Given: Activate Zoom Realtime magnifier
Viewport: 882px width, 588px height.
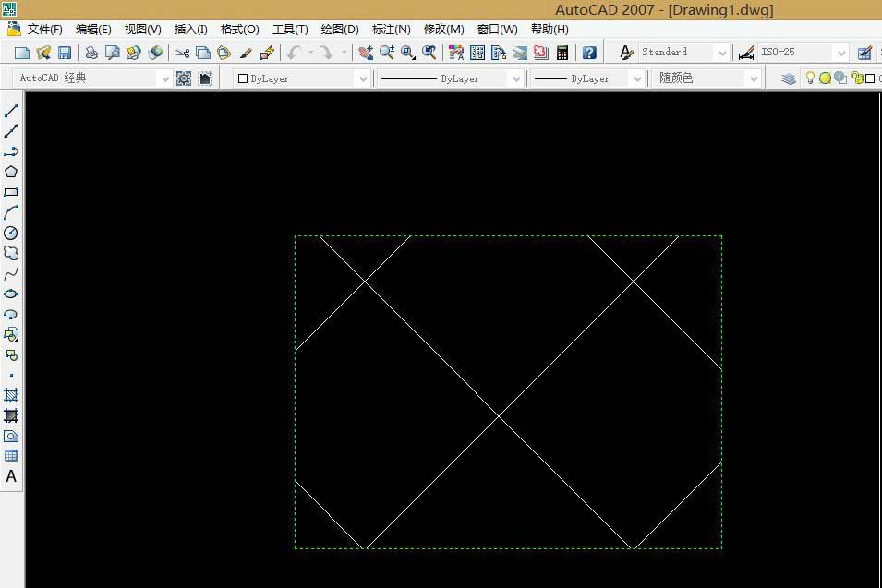Looking at the screenshot, I should (386, 53).
